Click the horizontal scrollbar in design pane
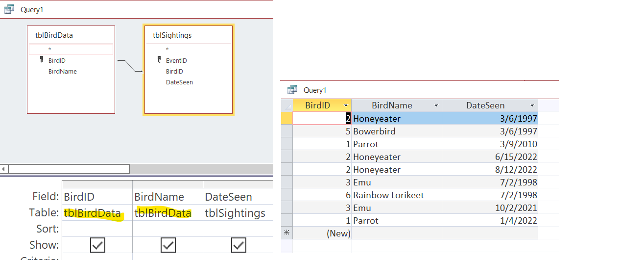Image resolution: width=644 pixels, height=260 pixels. point(69,169)
